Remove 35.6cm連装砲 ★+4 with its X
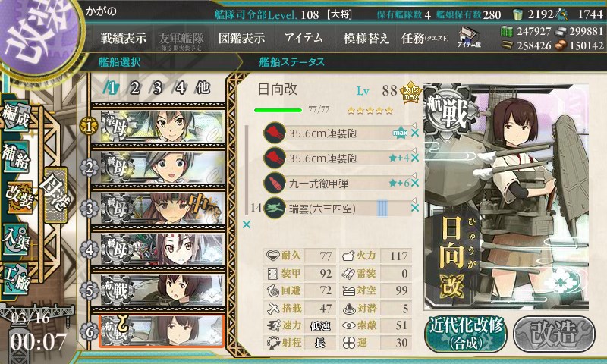Screen dimensions: 607x364 coord(414,158)
